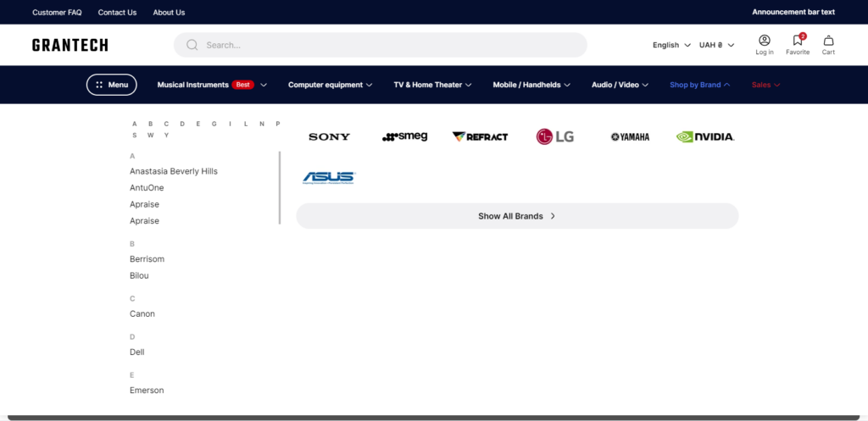868x421 pixels.
Task: Open Bilou brand link
Action: 140,275
